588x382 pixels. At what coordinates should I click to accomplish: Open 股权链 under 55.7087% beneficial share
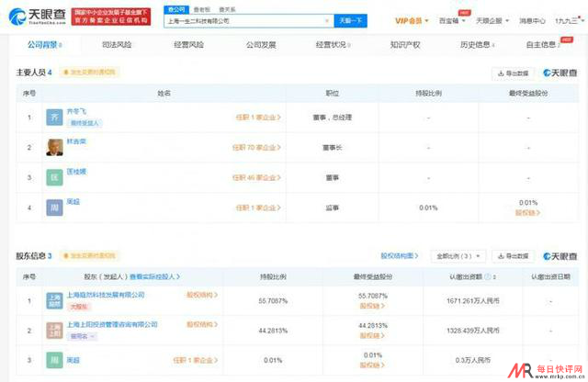[x=372, y=306]
